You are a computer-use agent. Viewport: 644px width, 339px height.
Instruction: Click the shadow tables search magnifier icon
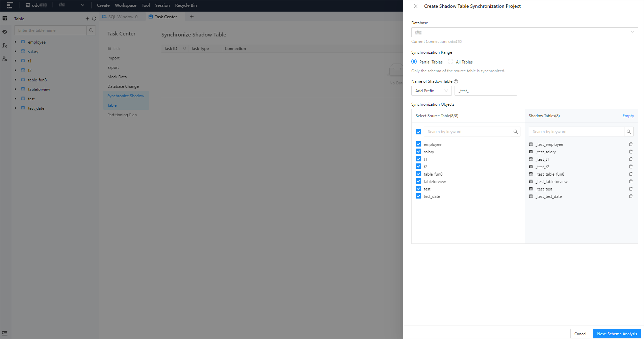coord(628,132)
